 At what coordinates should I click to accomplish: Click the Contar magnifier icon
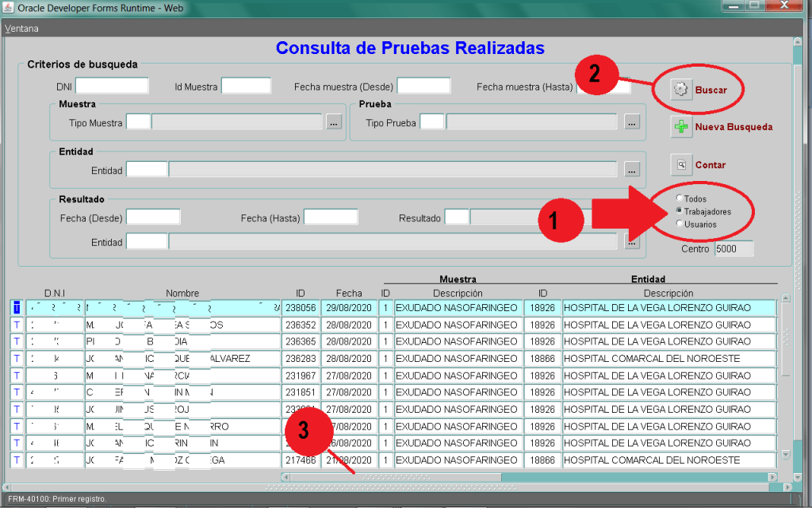[680, 164]
